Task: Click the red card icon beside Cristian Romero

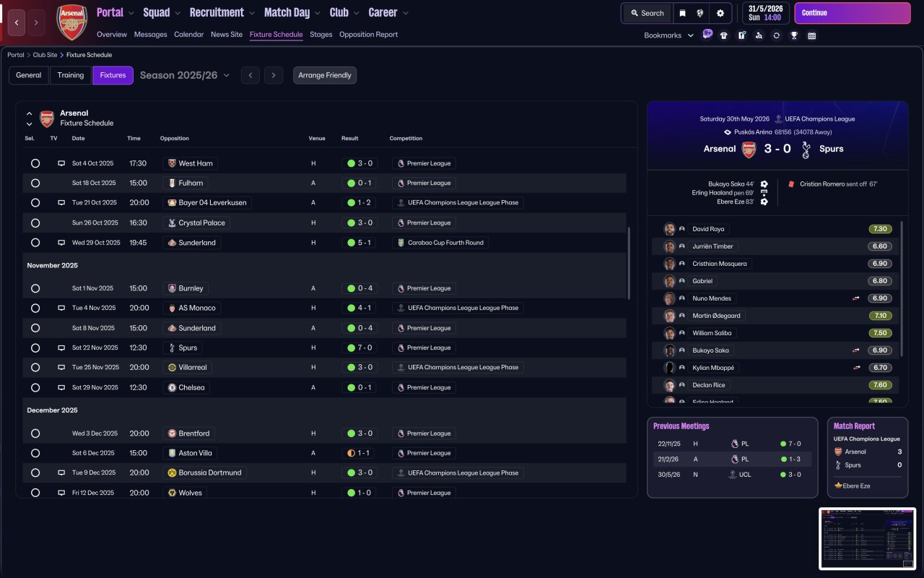Action: (x=792, y=184)
